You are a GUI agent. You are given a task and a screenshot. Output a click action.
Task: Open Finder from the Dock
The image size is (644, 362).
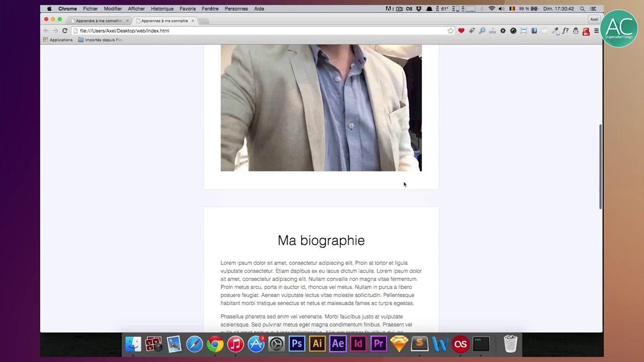coord(133,344)
